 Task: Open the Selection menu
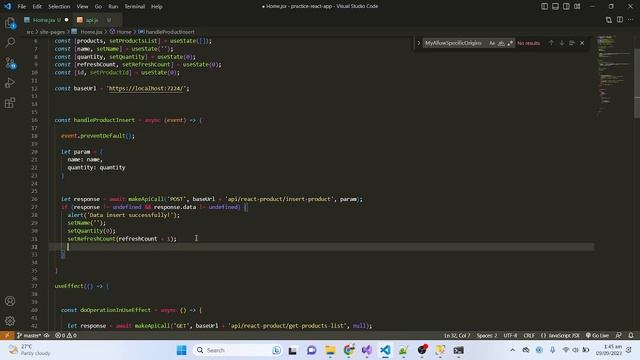tap(59, 7)
